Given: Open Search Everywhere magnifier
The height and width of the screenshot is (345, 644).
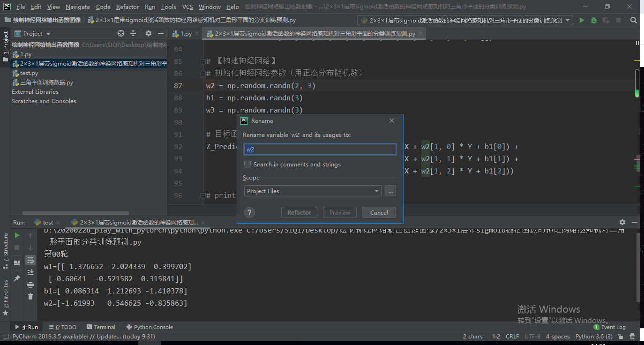Looking at the screenshot, I should coord(633,21).
